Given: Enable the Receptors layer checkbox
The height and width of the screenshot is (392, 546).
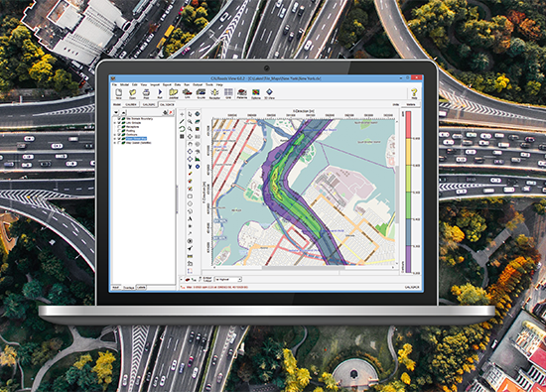Looking at the screenshot, I should pos(119,127).
